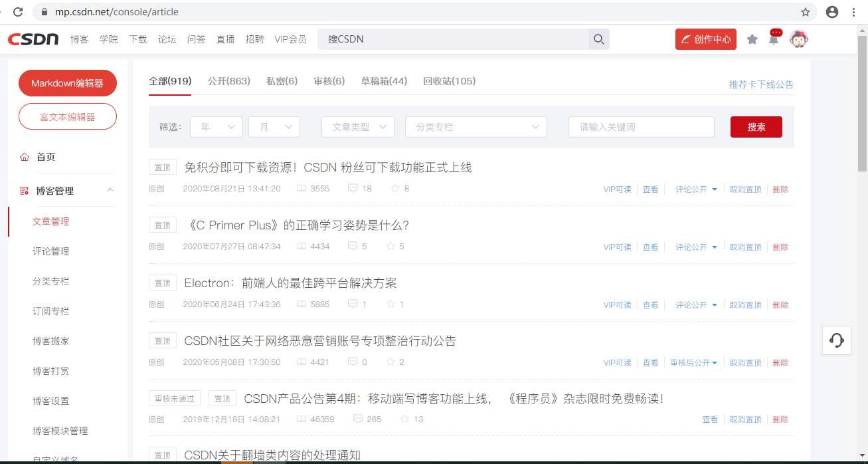Select 博客设置 in sidebar
Viewport: 868px width, 464px height.
51,401
